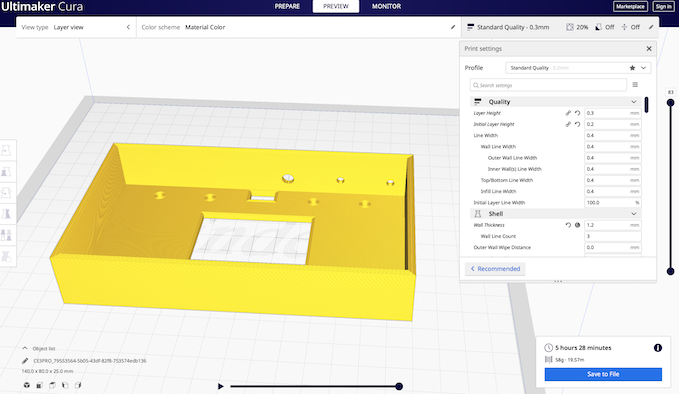This screenshot has width=679, height=394.
Task: Click the star icon in Profile selector
Action: tap(632, 68)
